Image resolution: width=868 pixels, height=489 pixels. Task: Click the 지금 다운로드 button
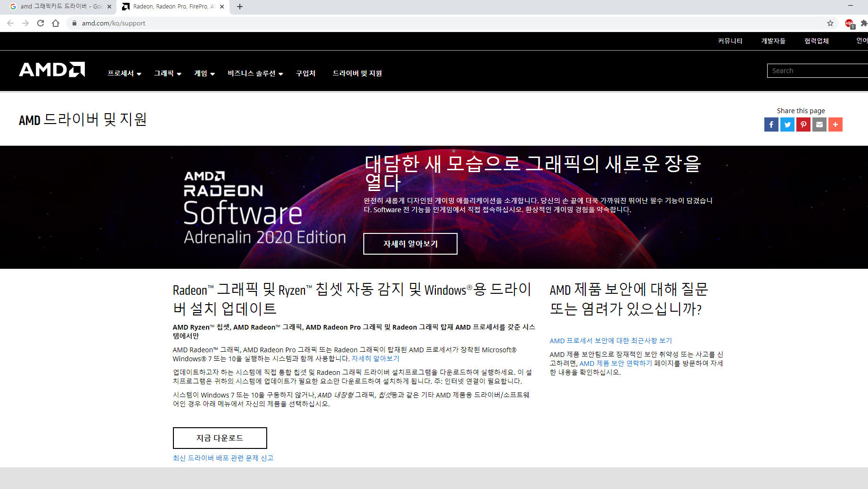(220, 438)
